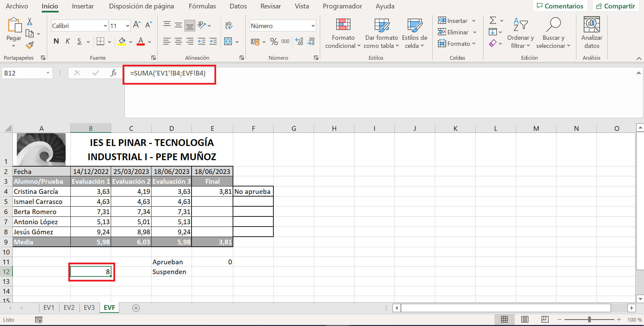Click the horizontal scrollbar
Screen dimensions: 644x326
[506, 308]
